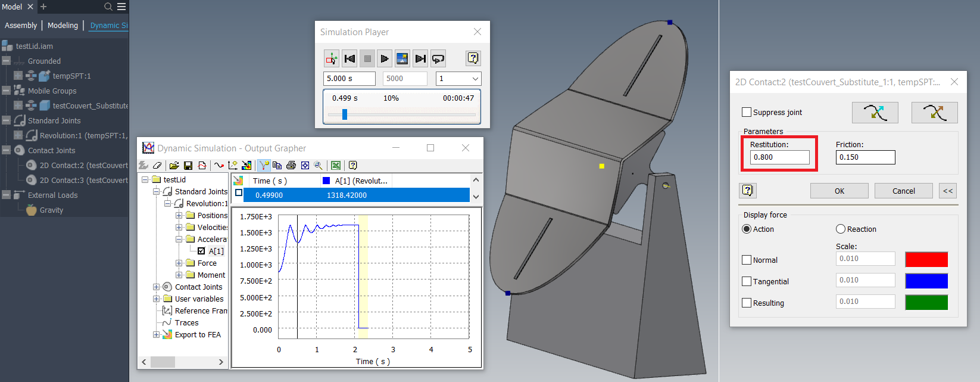
Task: Save simulation results in Output Grapher
Action: click(x=188, y=165)
